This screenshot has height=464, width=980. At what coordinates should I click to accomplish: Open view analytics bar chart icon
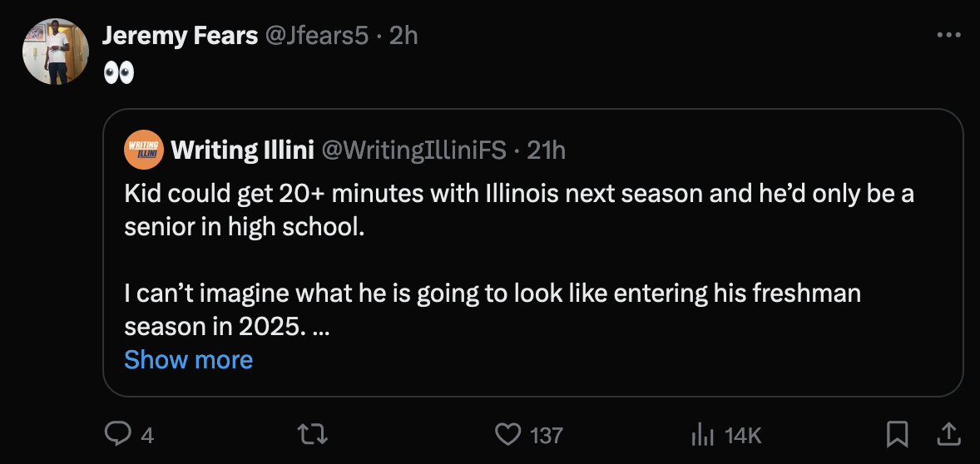[x=704, y=434]
